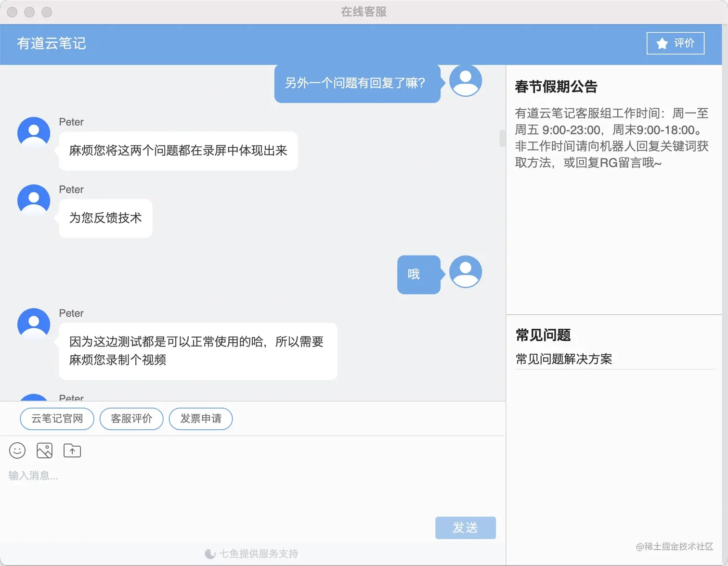Open the 常见问题解决方案 link
The image size is (728, 566).
tap(564, 359)
